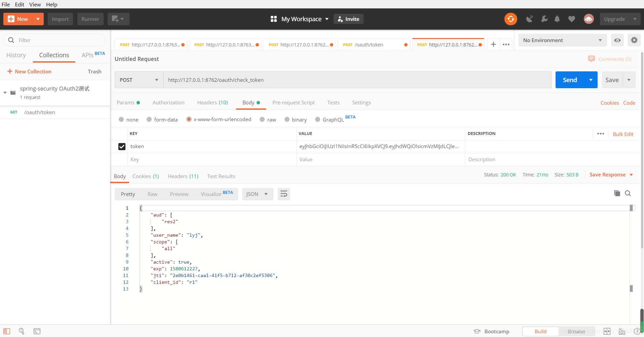The image size is (644, 337).
Task: Uncheck the token parameter checkbox
Action: pyautogui.click(x=122, y=146)
